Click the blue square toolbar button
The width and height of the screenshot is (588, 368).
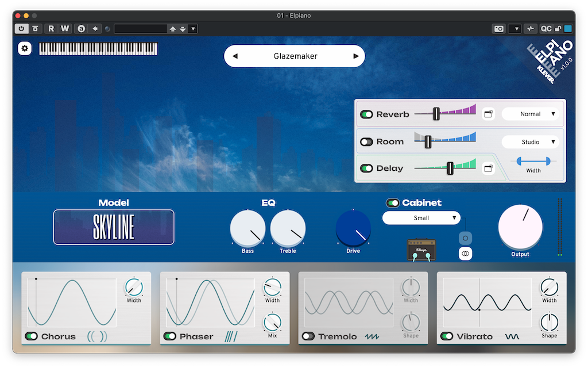(568, 29)
